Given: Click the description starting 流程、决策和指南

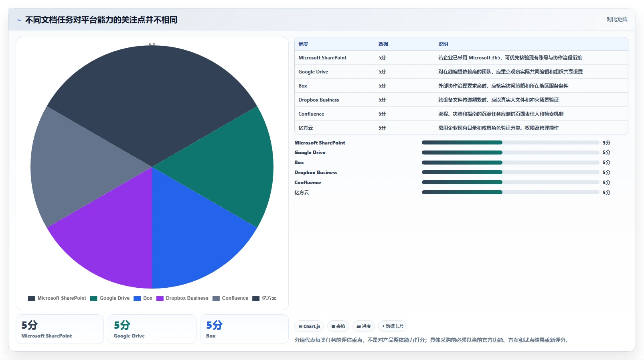Looking at the screenshot, I should pos(501,114).
